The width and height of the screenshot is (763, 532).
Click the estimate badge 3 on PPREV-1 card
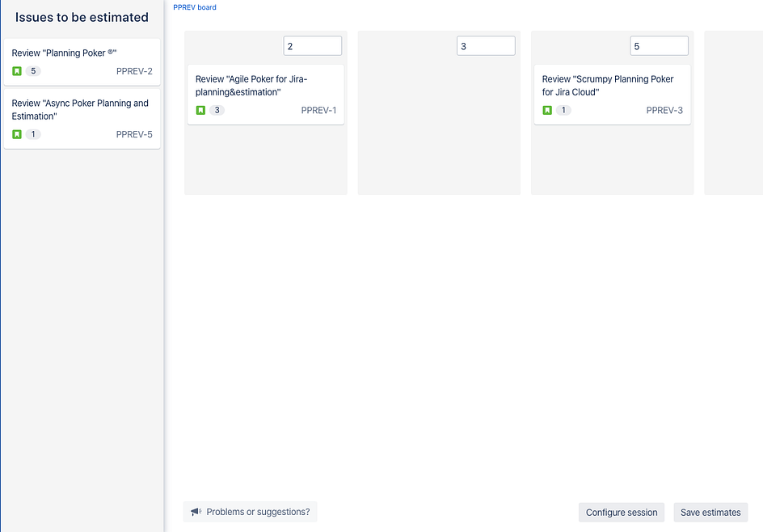(x=216, y=110)
